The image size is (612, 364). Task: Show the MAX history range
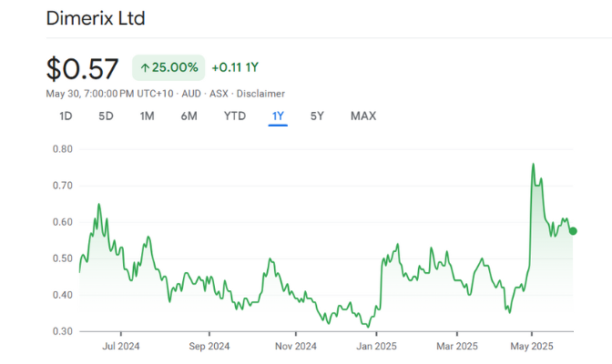[362, 116]
